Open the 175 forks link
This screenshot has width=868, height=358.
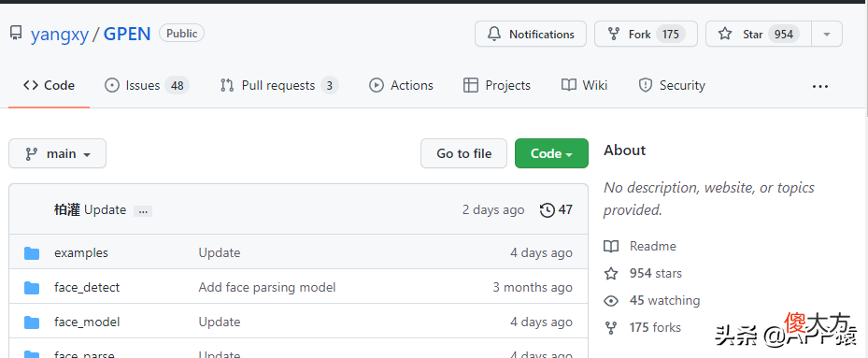coord(655,327)
